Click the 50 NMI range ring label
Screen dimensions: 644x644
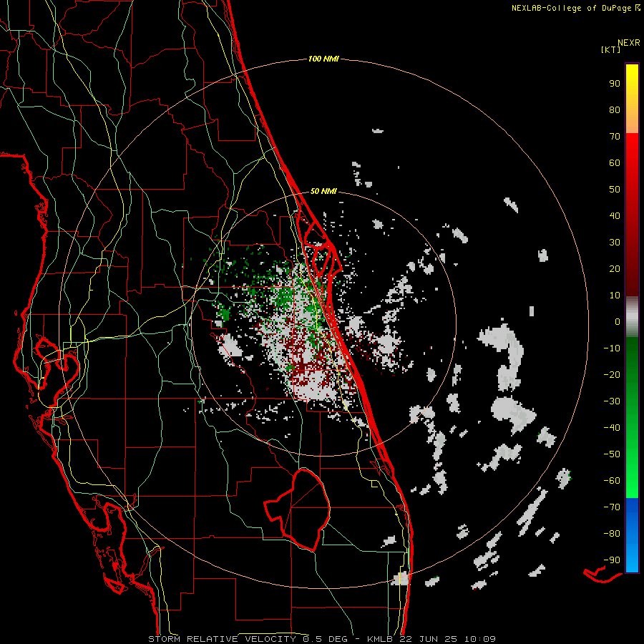323,191
